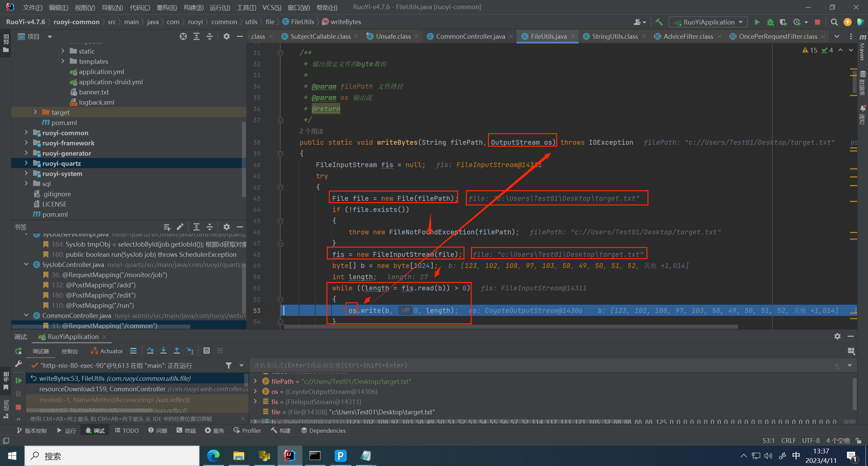Expand the os variable in debugger
The width and height of the screenshot is (868, 466).
255,392
